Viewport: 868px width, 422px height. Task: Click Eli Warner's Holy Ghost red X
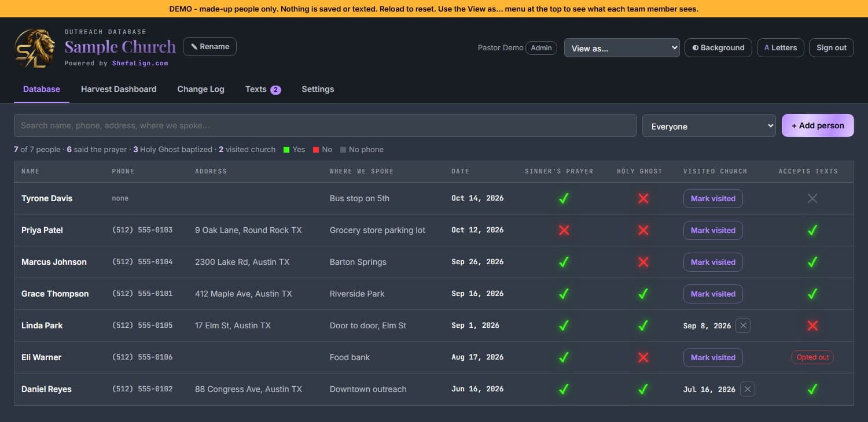[x=643, y=357]
